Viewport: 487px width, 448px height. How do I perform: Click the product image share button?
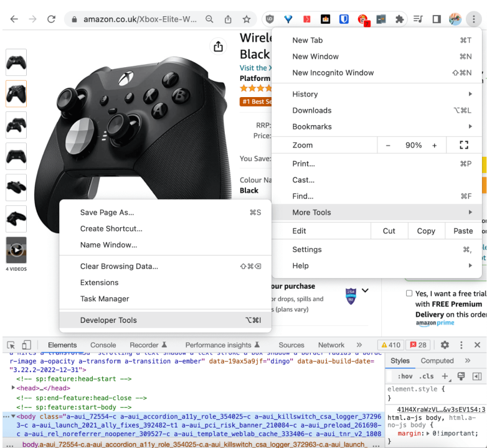pyautogui.click(x=219, y=47)
